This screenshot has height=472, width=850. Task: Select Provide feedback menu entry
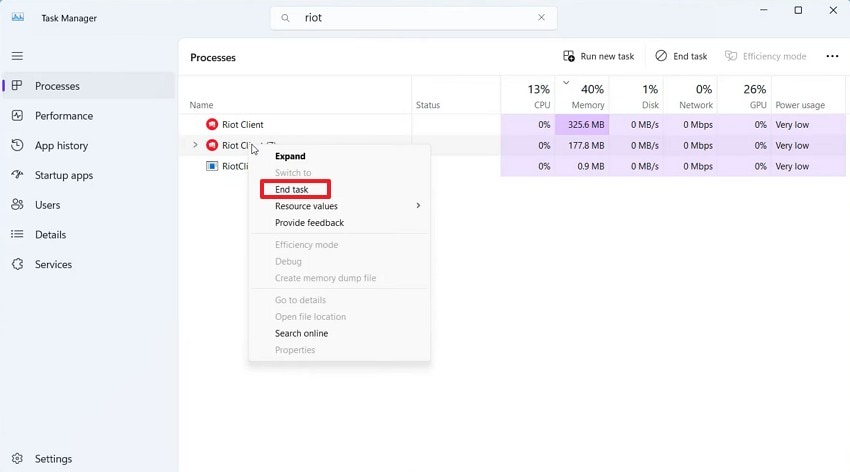click(309, 223)
